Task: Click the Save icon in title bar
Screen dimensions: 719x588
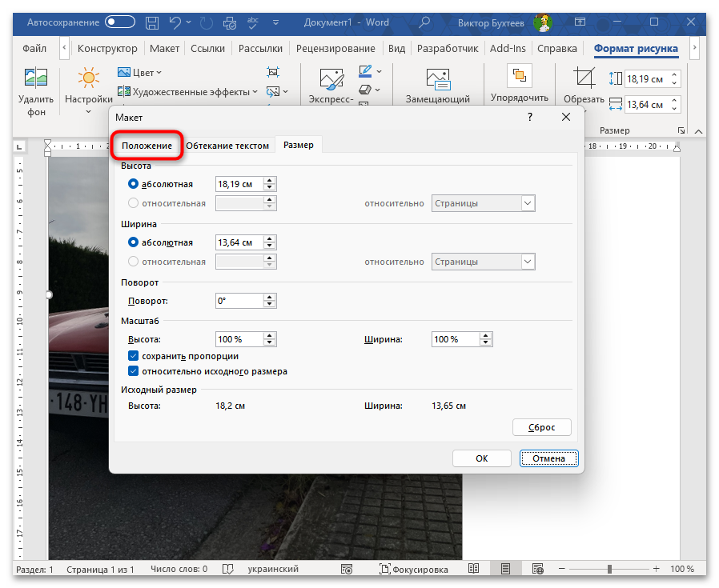Action: click(x=152, y=22)
